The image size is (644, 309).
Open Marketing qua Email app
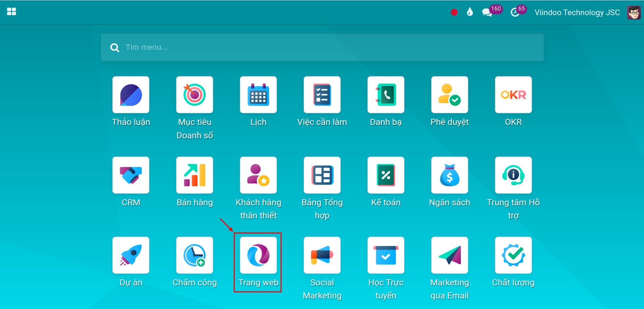click(450, 255)
